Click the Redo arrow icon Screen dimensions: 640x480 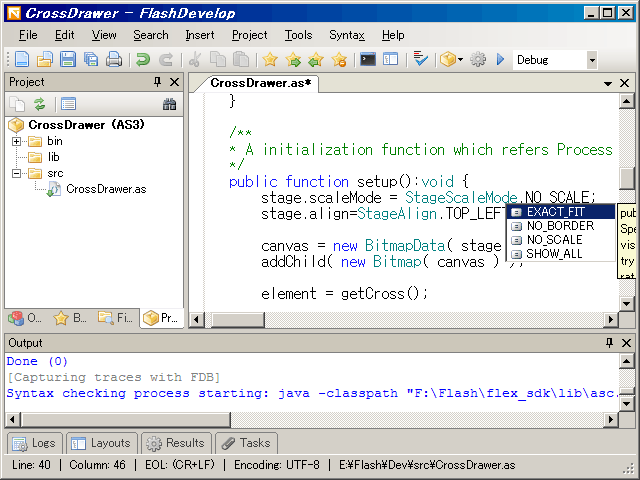pyautogui.click(x=166, y=60)
